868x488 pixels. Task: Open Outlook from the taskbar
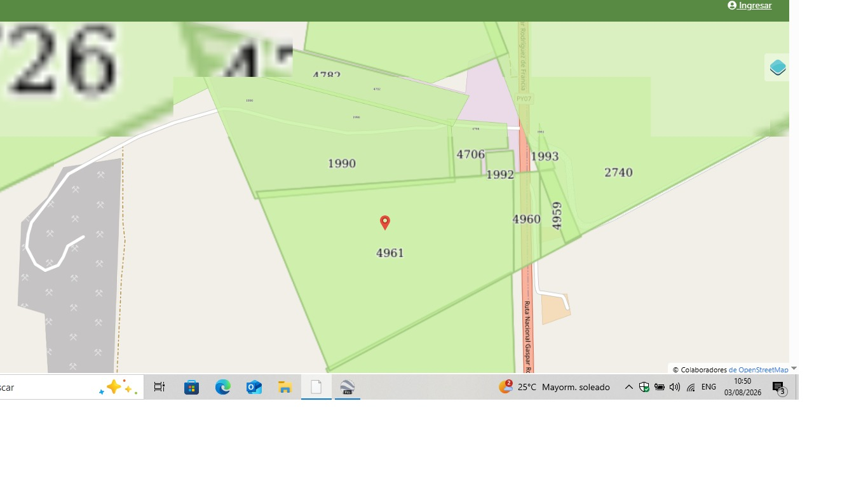click(x=254, y=387)
